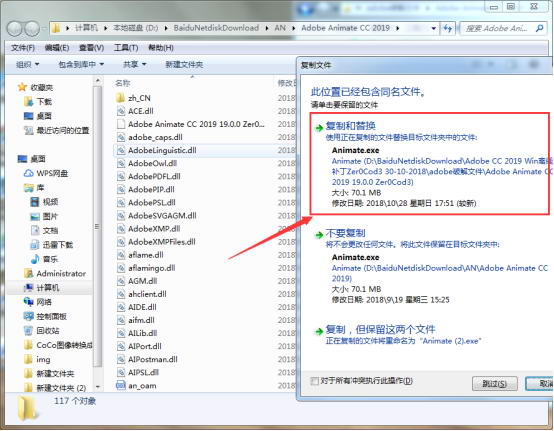Choose 不要复制 option
This screenshot has height=431, width=554.
[x=346, y=233]
